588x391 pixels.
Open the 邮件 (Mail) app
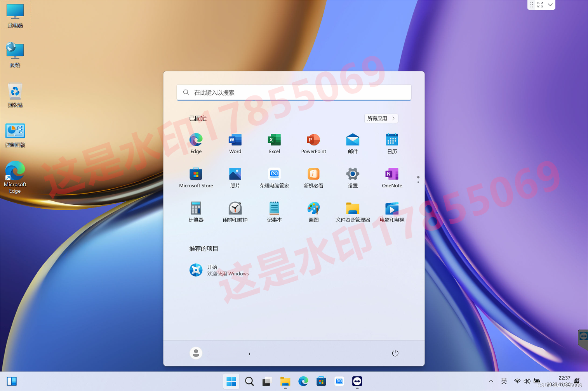point(353,143)
